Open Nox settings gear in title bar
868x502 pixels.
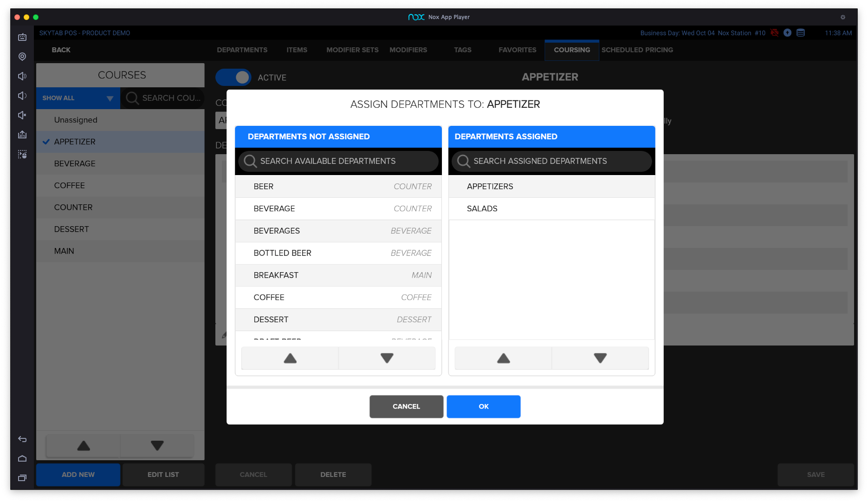pyautogui.click(x=842, y=17)
